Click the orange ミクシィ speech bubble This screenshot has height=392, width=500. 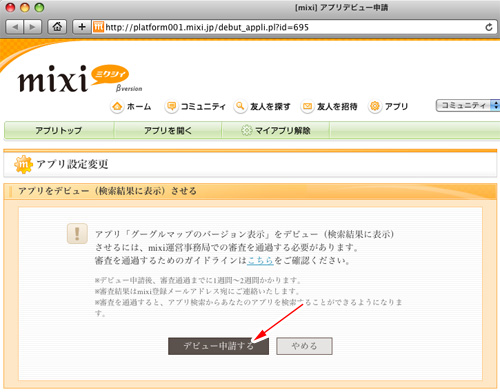[110, 74]
